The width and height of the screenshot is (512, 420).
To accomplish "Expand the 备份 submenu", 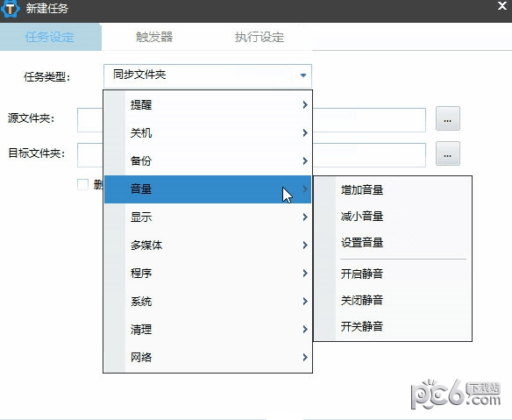I will pyautogui.click(x=208, y=161).
